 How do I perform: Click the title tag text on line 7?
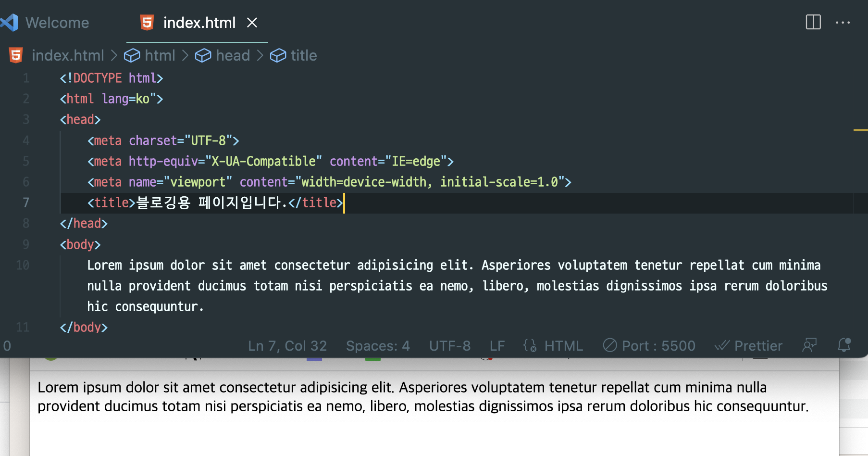215,203
